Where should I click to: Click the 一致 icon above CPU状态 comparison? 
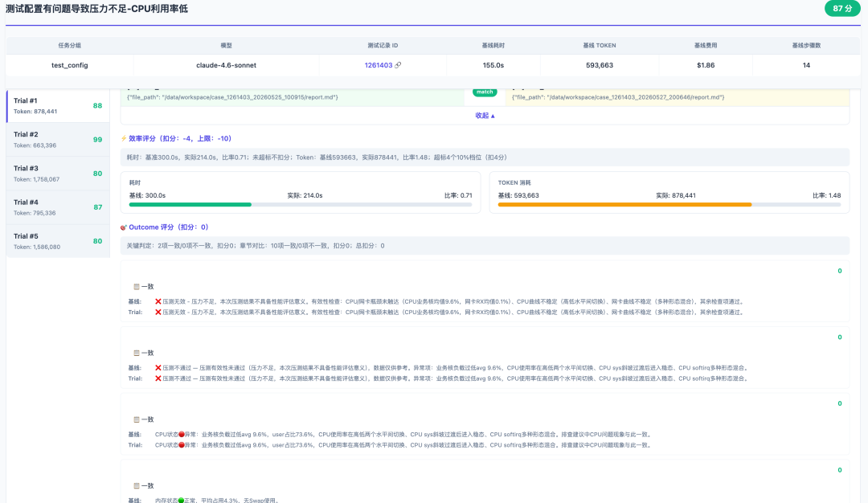[136, 419]
